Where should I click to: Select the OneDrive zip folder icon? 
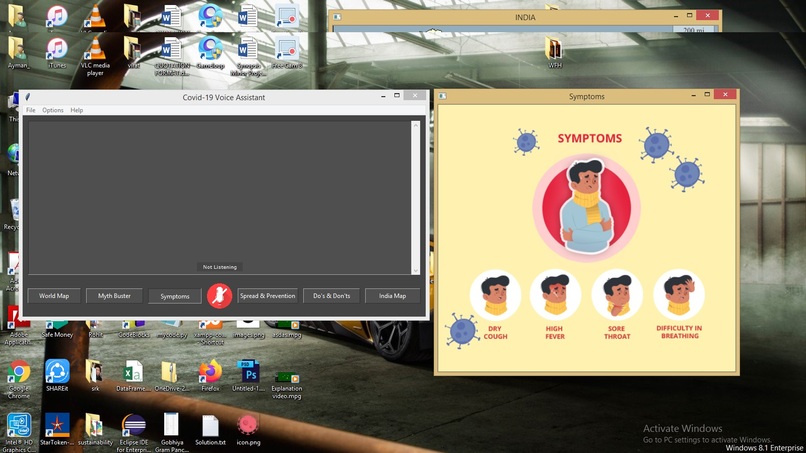point(171,376)
